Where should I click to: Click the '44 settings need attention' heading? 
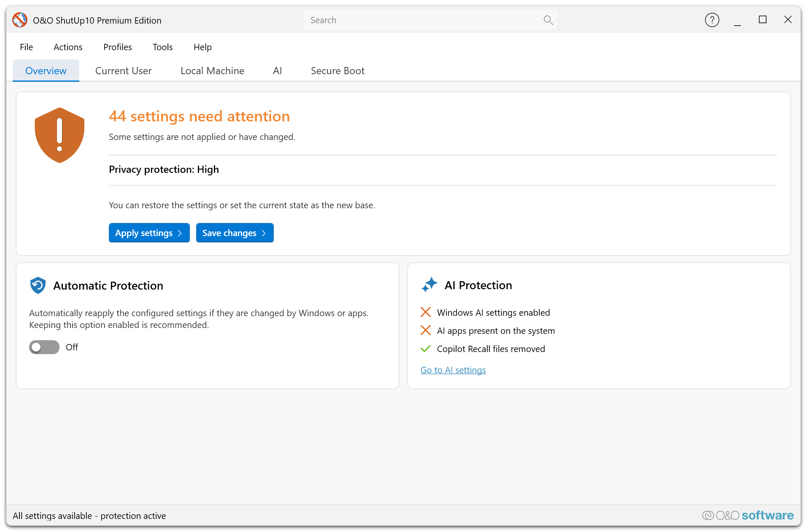[199, 116]
